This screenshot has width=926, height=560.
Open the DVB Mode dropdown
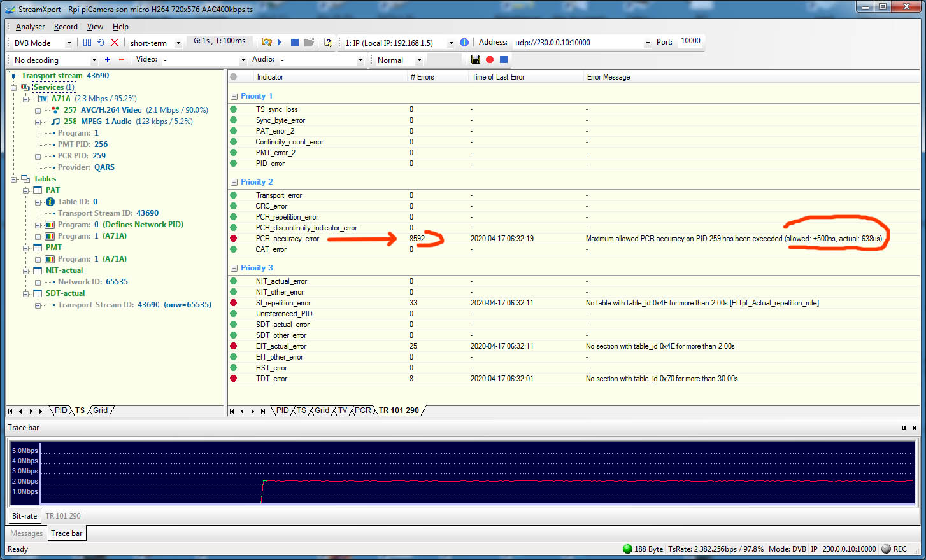[x=69, y=43]
